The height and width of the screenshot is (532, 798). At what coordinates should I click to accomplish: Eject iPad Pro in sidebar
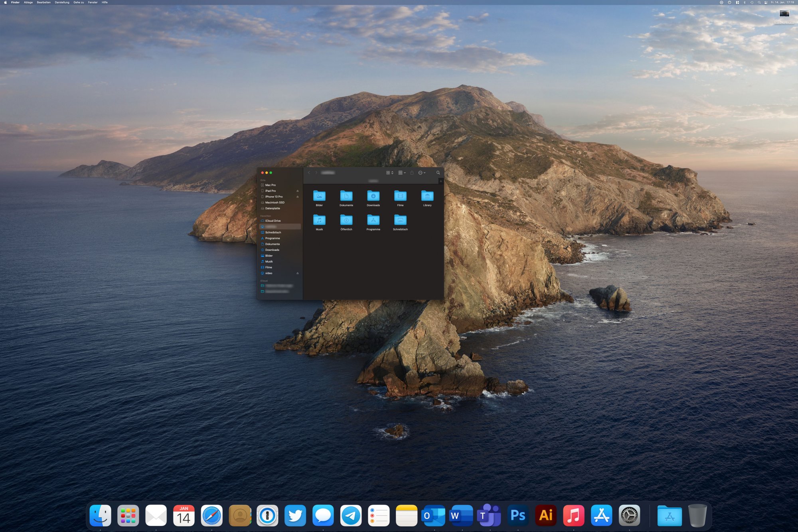[x=297, y=191]
